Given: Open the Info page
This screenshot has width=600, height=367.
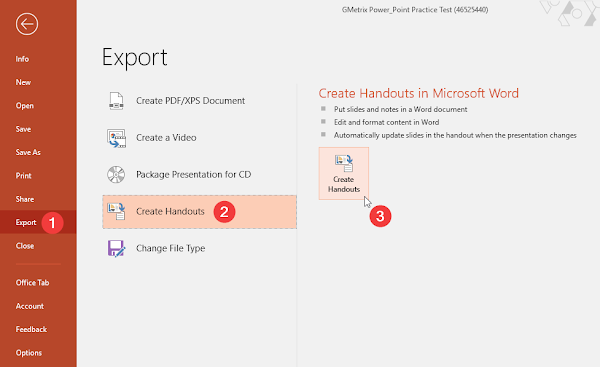Looking at the screenshot, I should 22,59.
